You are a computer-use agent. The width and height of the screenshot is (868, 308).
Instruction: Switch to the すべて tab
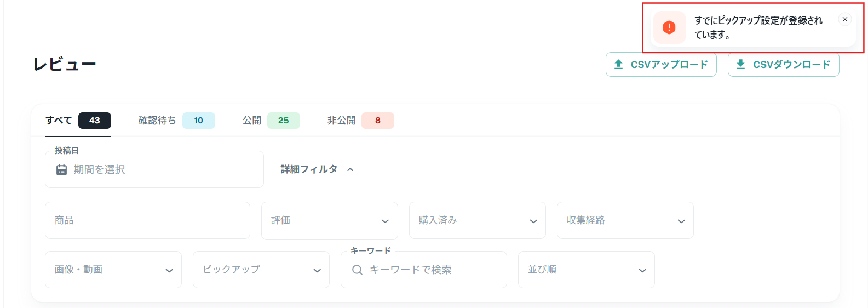tap(78, 121)
